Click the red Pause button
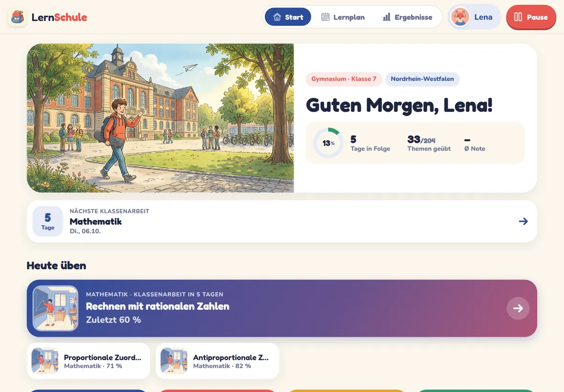This screenshot has height=392, width=564. tap(531, 17)
